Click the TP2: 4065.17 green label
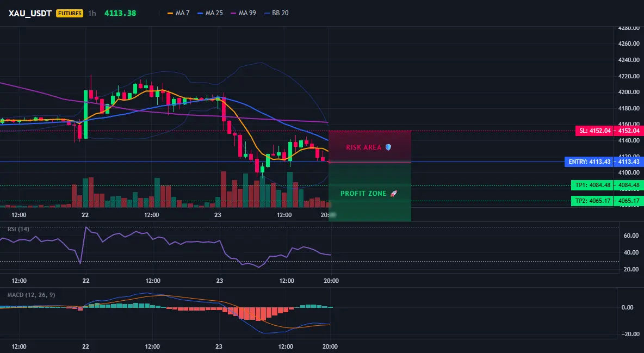Screen dimensions: 644x353 pyautogui.click(x=593, y=201)
